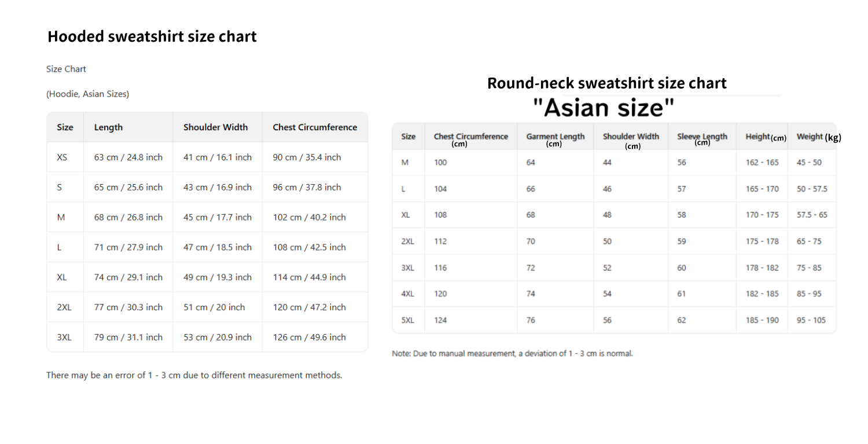Select the Sleeve Length column header
Image resolution: width=868 pixels, height=444 pixels.
(702, 137)
